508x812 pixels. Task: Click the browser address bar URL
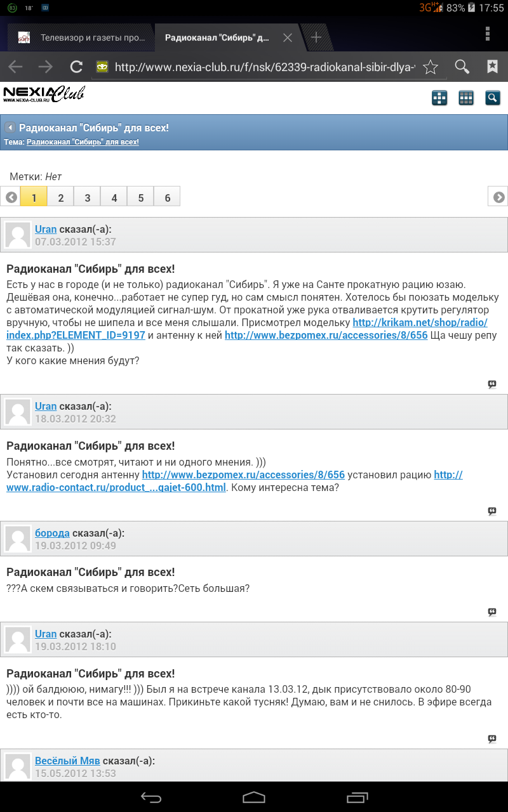(x=264, y=67)
